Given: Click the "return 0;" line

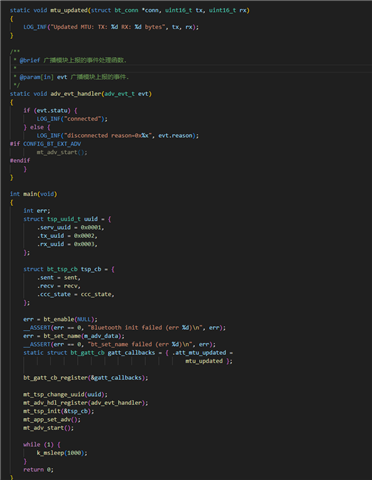Looking at the screenshot, I should click(38, 469).
